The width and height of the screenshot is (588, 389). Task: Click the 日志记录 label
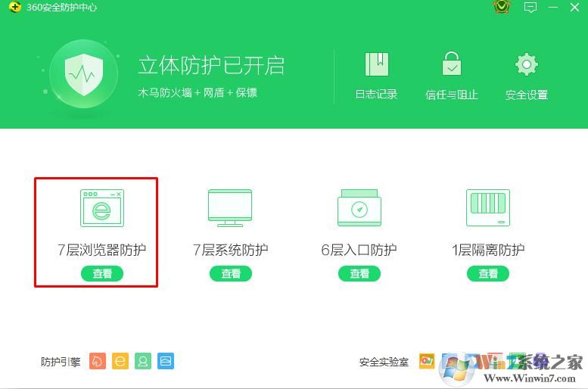(377, 94)
